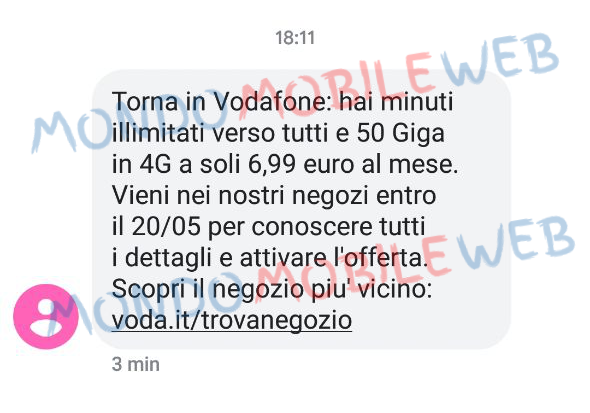Click the white person silhouette inside avatar
Image resolution: width=590 pixels, height=413 pixels.
(x=46, y=317)
